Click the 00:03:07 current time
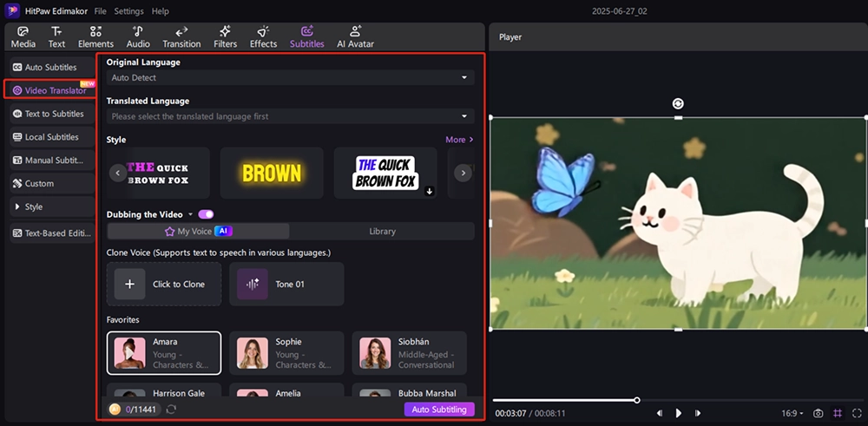This screenshot has height=426, width=868. click(x=510, y=413)
